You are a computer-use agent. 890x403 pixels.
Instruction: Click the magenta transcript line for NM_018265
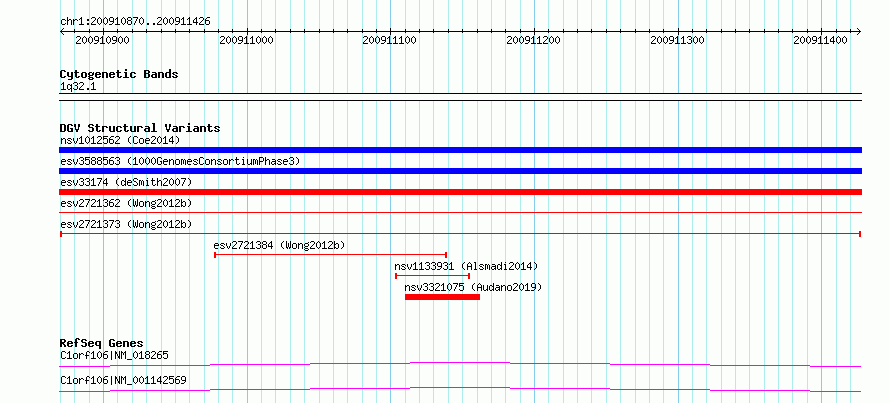[460, 364]
